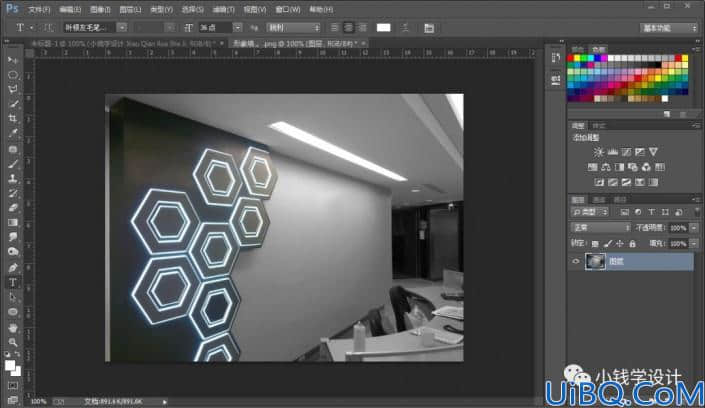Align text left
The height and width of the screenshot is (408, 705).
(x=334, y=28)
